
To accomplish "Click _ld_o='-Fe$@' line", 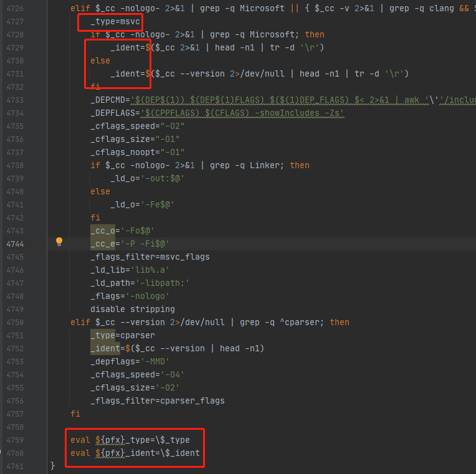I will [x=142, y=204].
